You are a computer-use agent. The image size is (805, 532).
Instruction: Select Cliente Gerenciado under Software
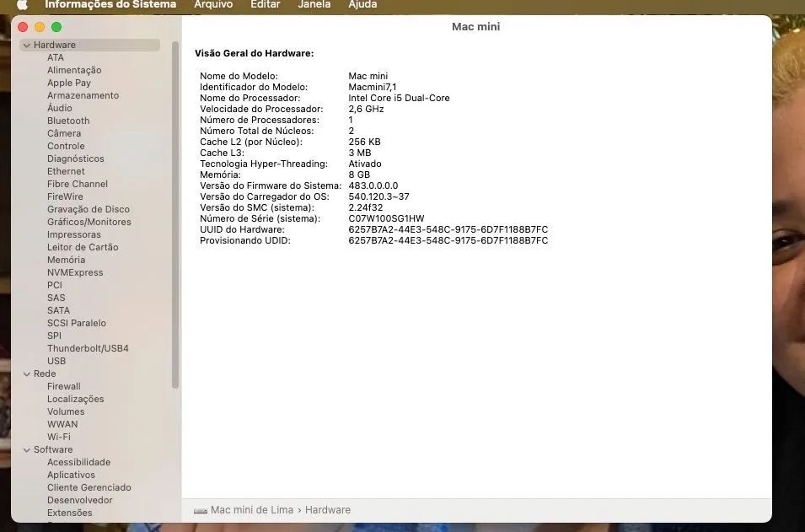click(x=89, y=487)
